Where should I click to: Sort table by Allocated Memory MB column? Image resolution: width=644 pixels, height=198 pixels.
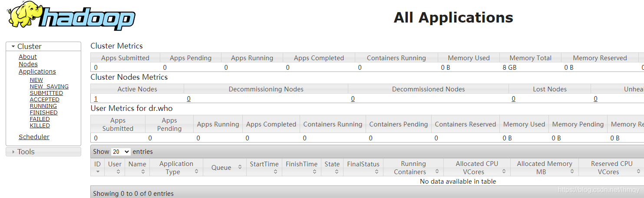pyautogui.click(x=544, y=167)
